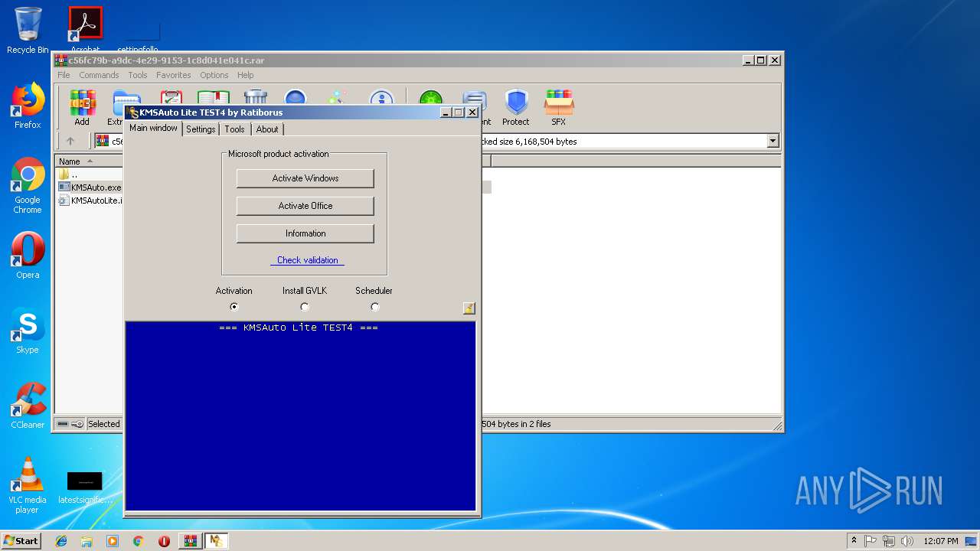Open VLC media player desktop shortcut
The width and height of the screenshot is (980, 551).
click(x=28, y=485)
